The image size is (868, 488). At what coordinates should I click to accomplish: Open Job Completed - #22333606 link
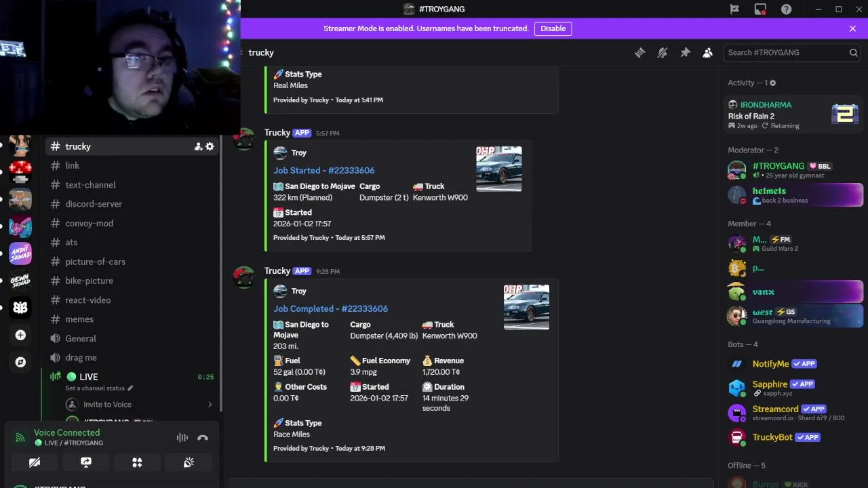[x=330, y=308]
